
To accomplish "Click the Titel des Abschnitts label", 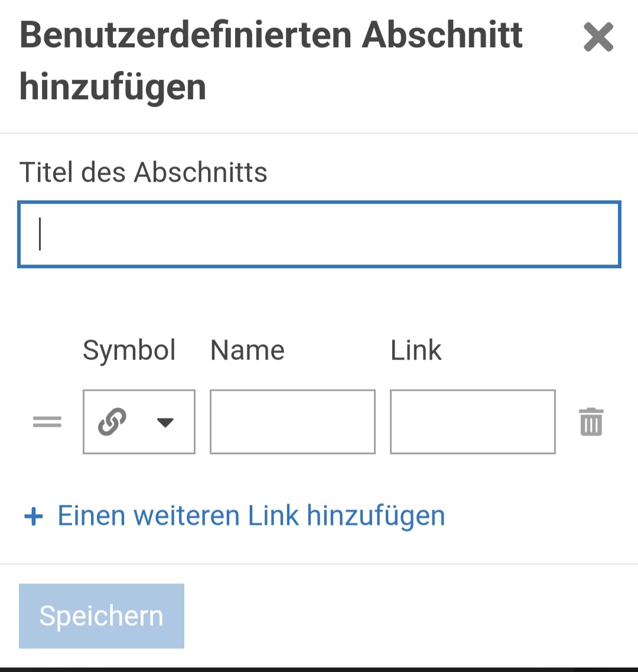I will pos(144,172).
